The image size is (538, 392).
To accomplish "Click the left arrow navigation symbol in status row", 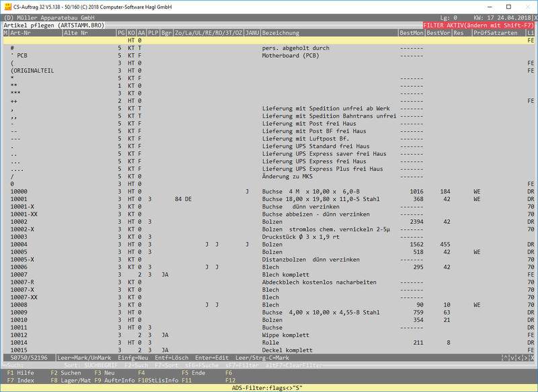I will [x=518, y=358].
